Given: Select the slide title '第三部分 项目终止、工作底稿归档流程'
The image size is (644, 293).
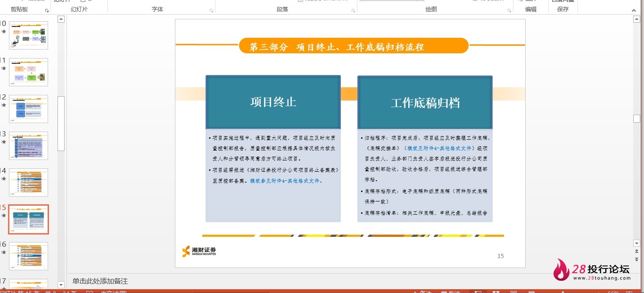Looking at the screenshot, I should tap(337, 47).
